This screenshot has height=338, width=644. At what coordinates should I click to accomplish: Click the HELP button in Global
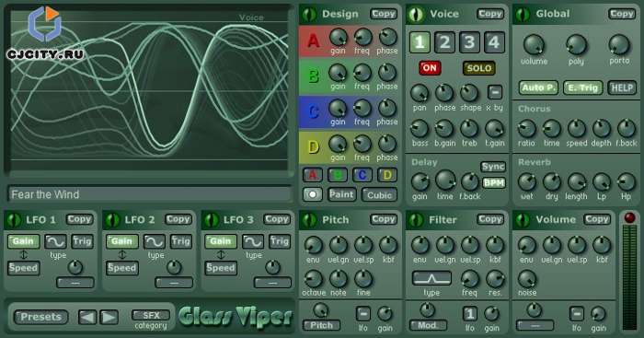click(x=622, y=87)
